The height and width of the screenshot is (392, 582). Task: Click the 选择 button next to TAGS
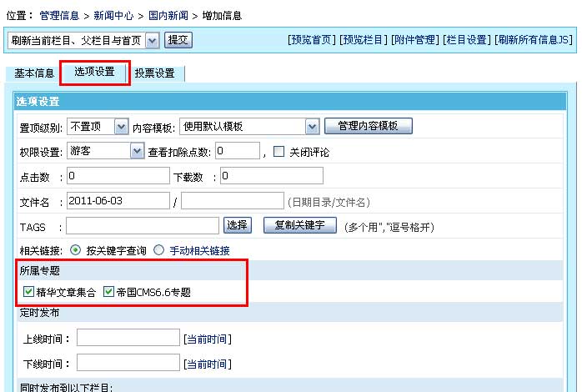[238, 225]
